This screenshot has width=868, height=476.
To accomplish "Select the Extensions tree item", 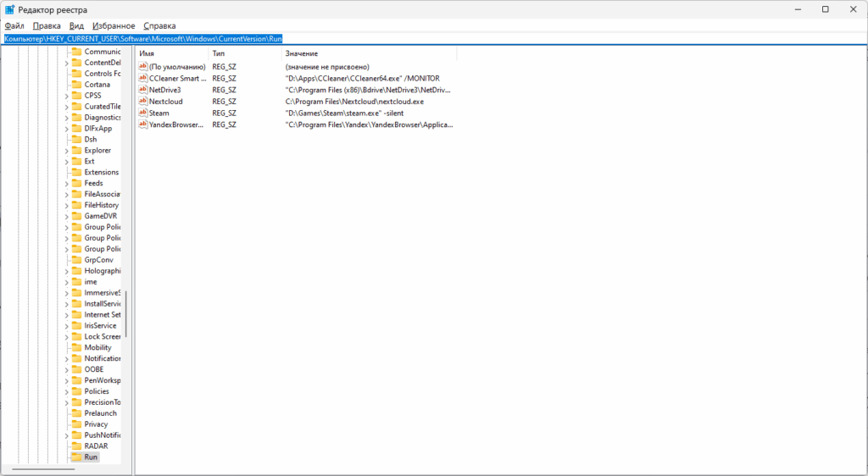I will click(102, 173).
